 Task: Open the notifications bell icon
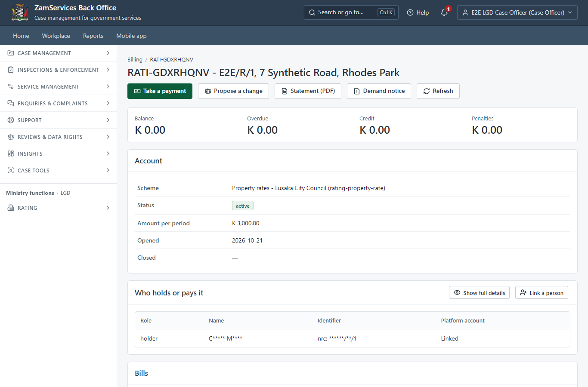point(444,12)
